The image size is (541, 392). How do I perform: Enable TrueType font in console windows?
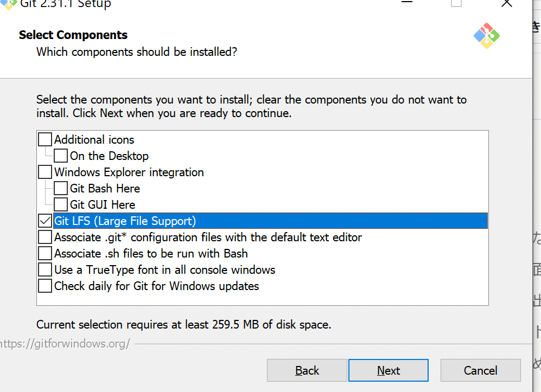pos(45,269)
